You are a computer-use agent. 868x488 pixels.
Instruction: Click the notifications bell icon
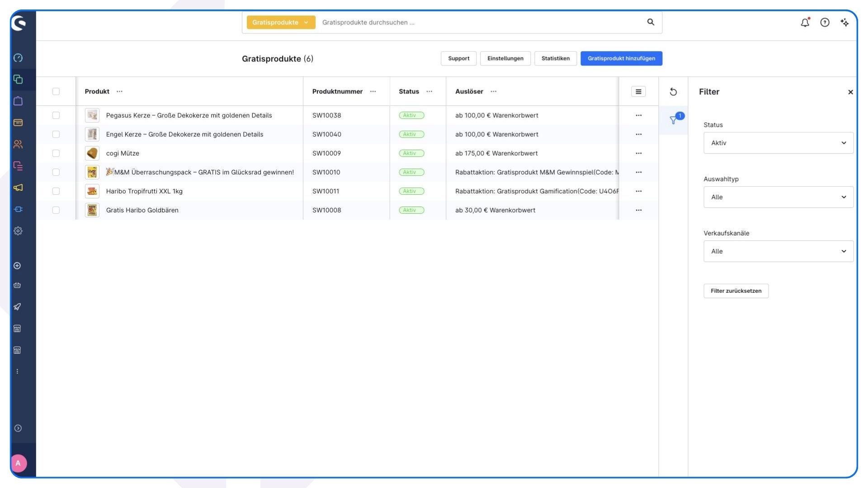click(x=805, y=22)
